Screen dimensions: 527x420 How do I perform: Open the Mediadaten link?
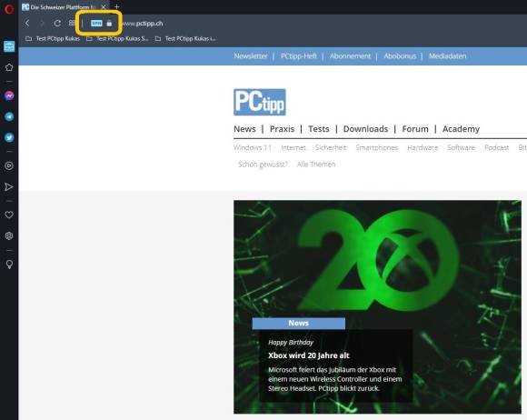[x=447, y=56]
